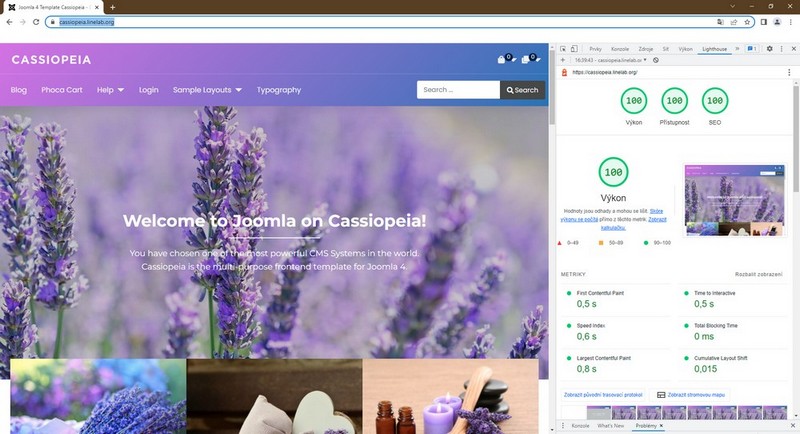Switch to the Výkon DevTools tab
800x434 pixels.
tap(685, 49)
